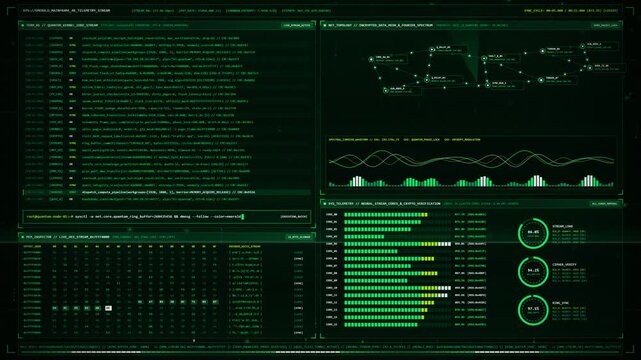
Task: Open the RING_SYNC circular gauge
Action: [x=533, y=310]
